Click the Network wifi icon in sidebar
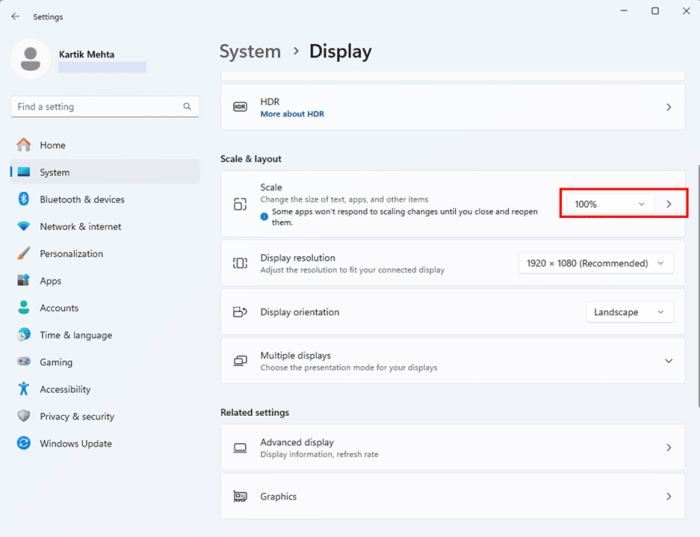The width and height of the screenshot is (700, 537). point(24,226)
